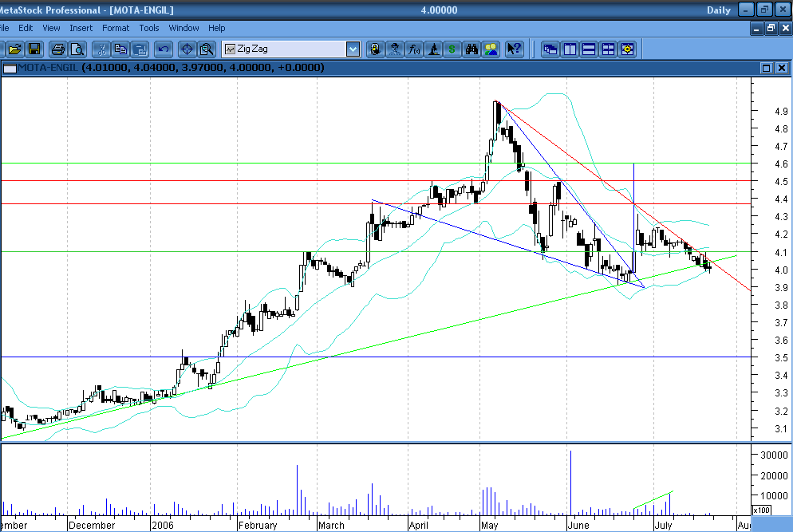This screenshot has height=532, width=793.
Task: Click the 4.9 price axis label
Action: coord(781,111)
